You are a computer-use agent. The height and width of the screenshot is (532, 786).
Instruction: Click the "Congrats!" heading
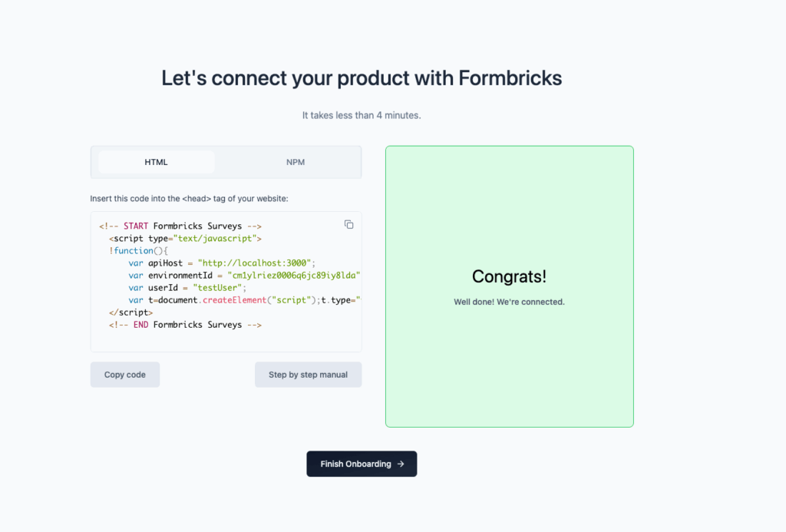509,276
